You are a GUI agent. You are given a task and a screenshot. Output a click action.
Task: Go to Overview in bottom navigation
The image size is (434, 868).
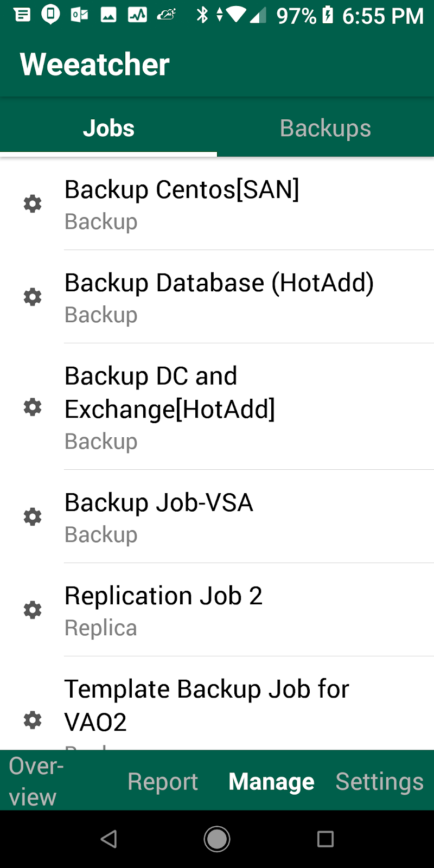[36, 781]
